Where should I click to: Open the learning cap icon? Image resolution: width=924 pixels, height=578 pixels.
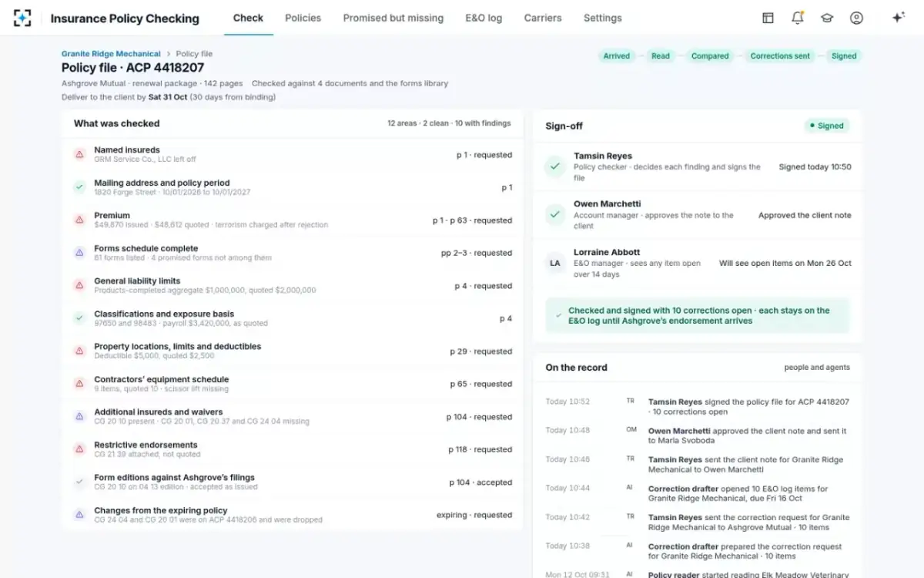point(827,18)
